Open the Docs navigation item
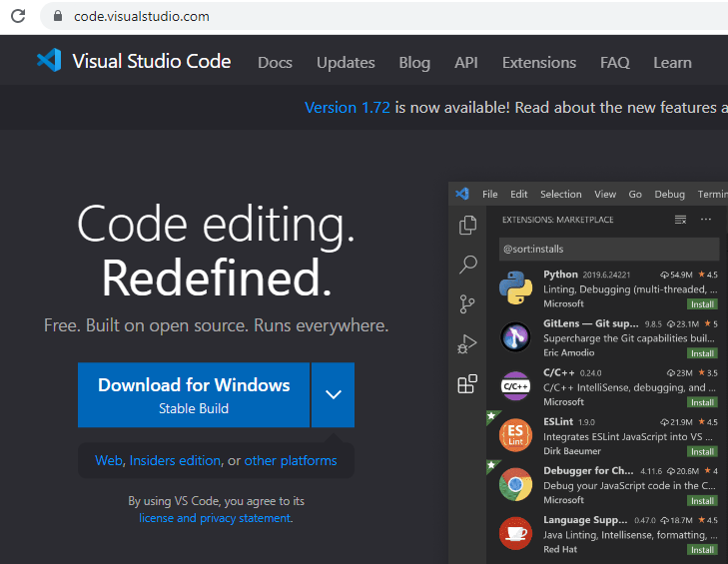The width and height of the screenshot is (728, 564). tap(275, 62)
